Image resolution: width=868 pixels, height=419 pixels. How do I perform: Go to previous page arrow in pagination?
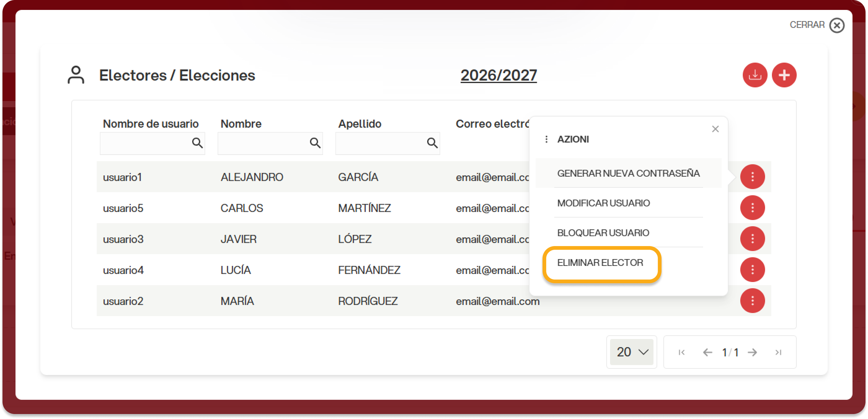707,352
